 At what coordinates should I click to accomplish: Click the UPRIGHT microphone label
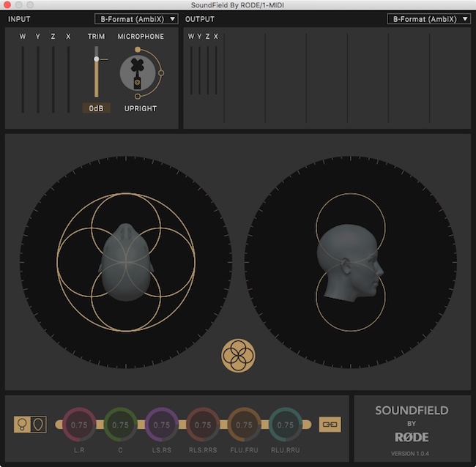click(141, 108)
